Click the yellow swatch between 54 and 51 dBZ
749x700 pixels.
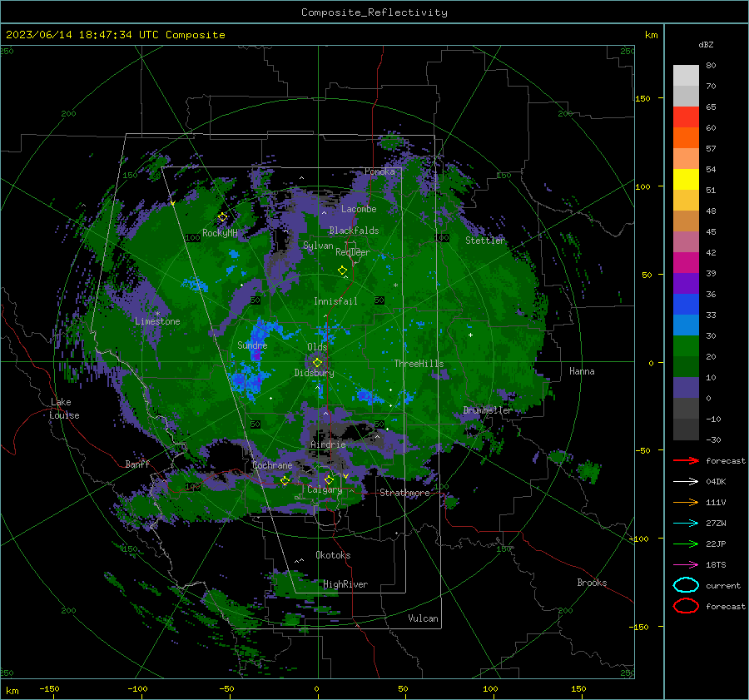pyautogui.click(x=686, y=180)
